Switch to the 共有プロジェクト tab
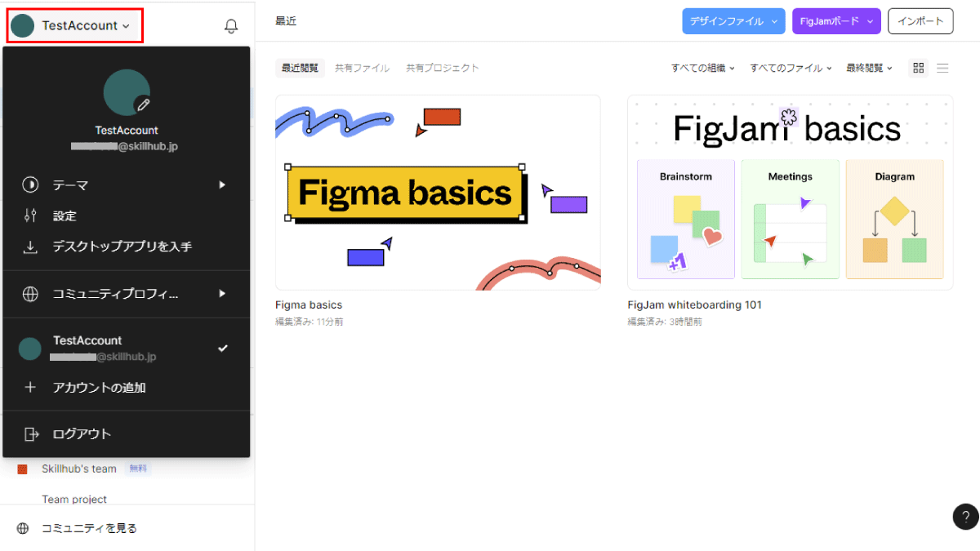The width and height of the screenshot is (980, 551). 443,68
